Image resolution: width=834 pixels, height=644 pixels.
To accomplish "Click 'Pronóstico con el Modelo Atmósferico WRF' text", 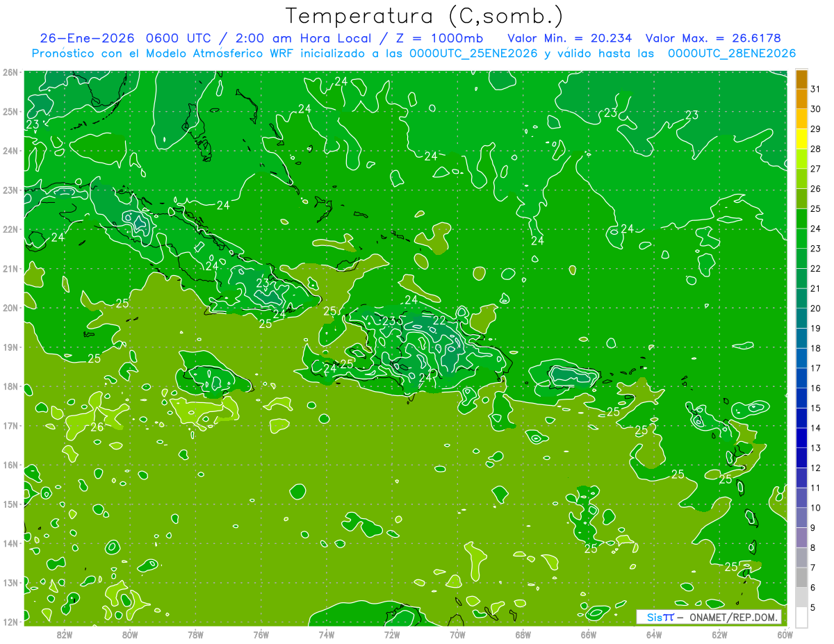I will [x=163, y=53].
